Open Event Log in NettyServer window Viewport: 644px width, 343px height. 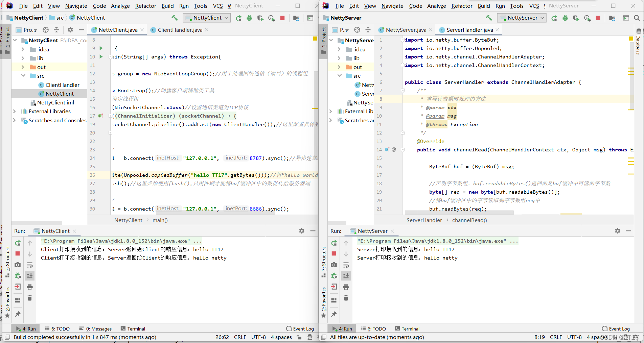click(x=616, y=328)
